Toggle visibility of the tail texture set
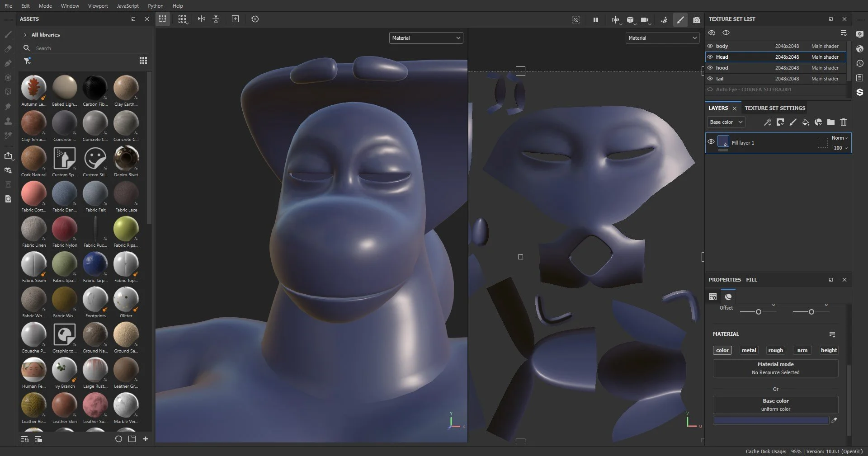The height and width of the screenshot is (456, 868). tap(710, 79)
